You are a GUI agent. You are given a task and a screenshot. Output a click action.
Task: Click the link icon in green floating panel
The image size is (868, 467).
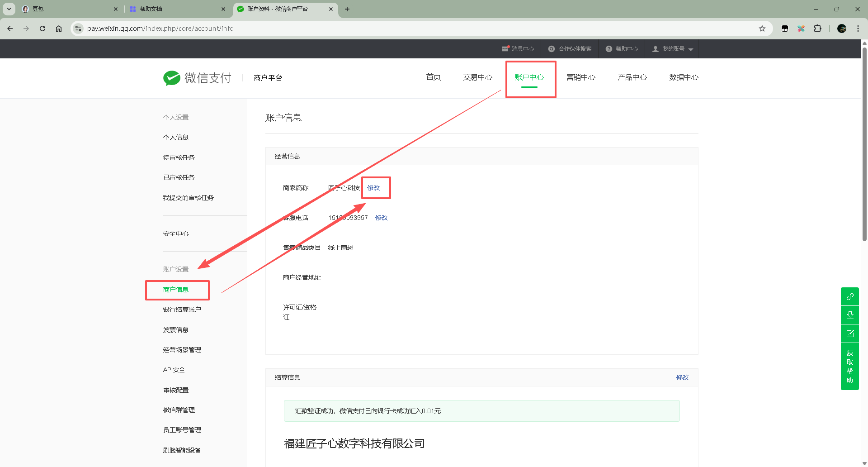pos(849,296)
